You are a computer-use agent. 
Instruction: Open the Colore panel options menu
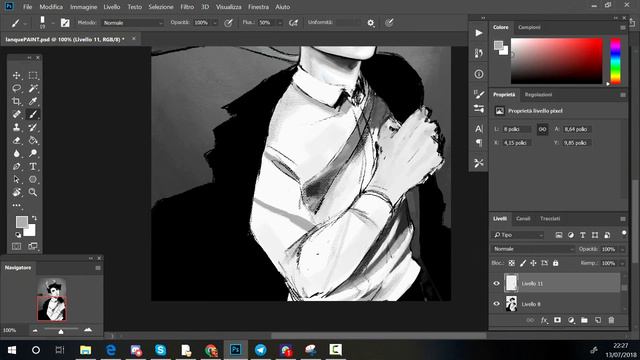click(x=623, y=27)
